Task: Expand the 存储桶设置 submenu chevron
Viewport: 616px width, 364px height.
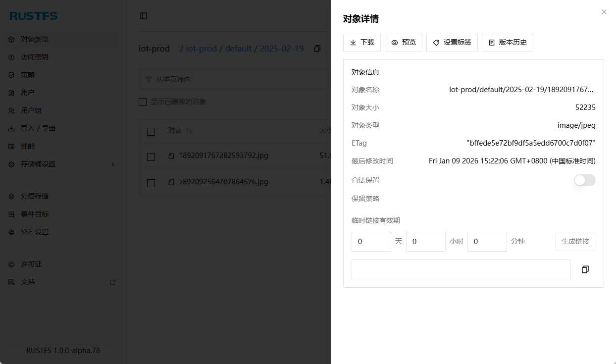Action: (113, 164)
